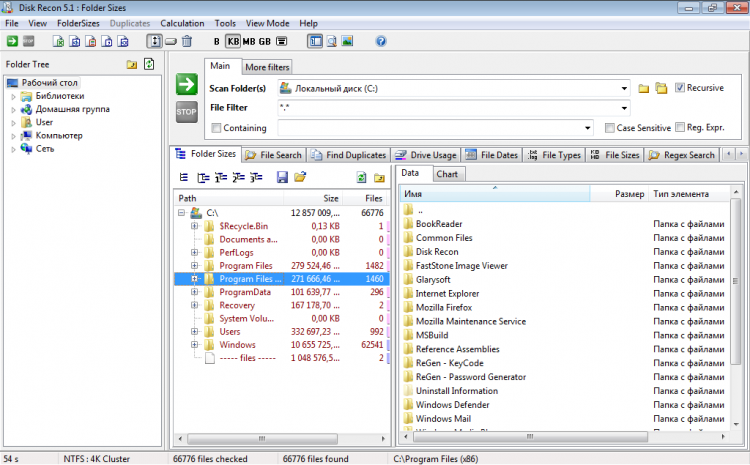Open the Calculation menu
The height and width of the screenshot is (465, 750).
[182, 23]
